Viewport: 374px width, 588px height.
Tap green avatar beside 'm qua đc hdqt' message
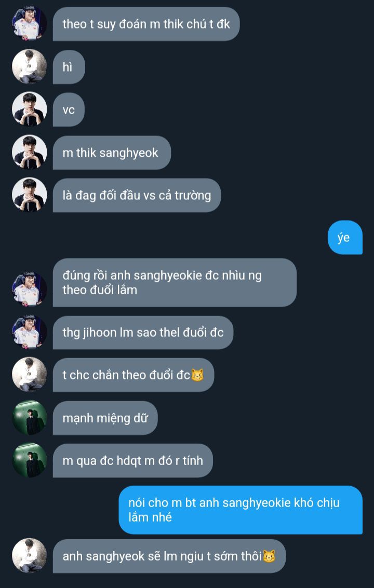tap(29, 460)
